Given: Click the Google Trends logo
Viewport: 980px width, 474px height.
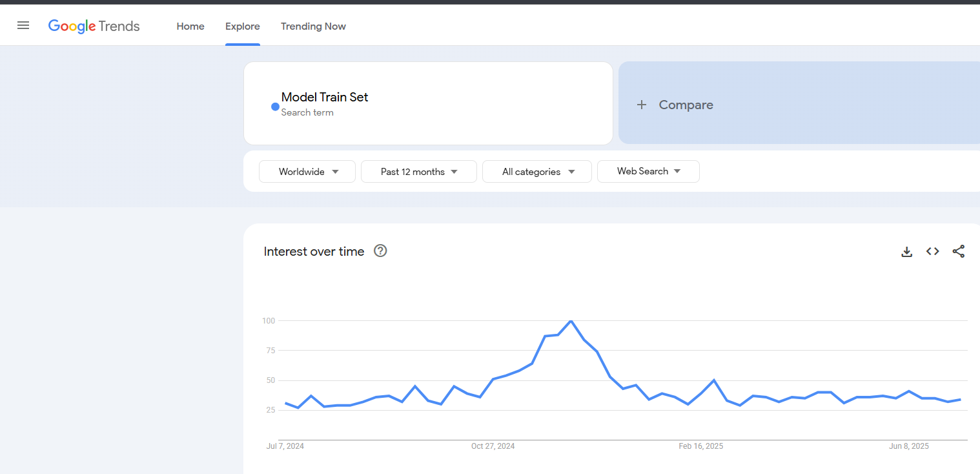Looking at the screenshot, I should [94, 26].
